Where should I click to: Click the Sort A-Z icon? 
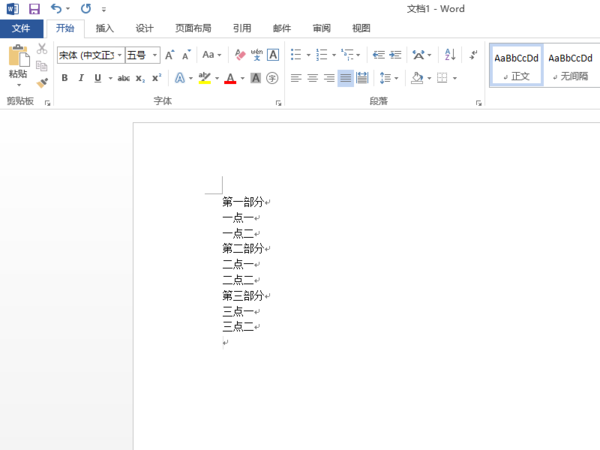[x=449, y=55]
